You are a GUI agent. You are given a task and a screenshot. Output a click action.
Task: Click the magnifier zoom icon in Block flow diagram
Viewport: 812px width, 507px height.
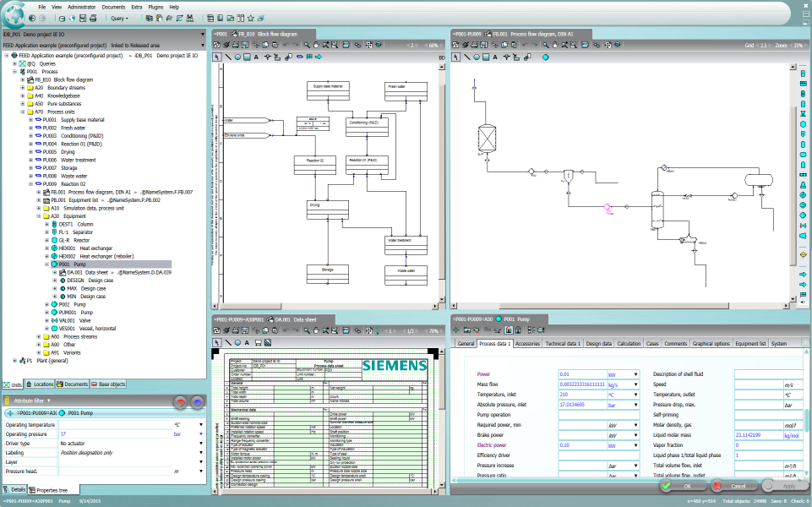307,45
